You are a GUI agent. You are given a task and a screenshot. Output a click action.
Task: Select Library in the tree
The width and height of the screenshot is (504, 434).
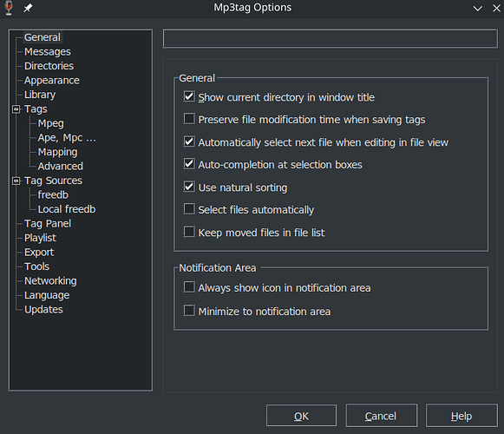tap(40, 95)
